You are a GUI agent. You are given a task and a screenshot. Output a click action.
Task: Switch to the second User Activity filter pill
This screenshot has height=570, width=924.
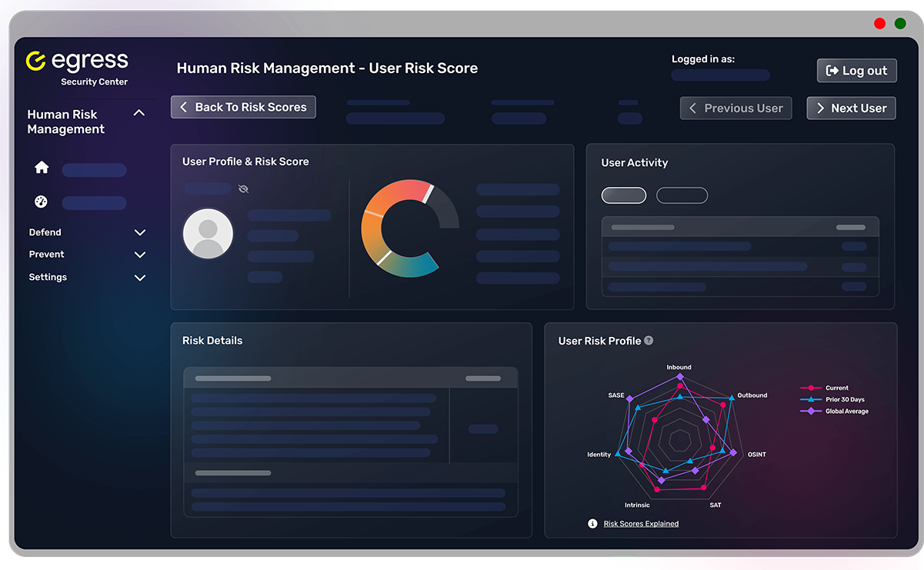[682, 195]
